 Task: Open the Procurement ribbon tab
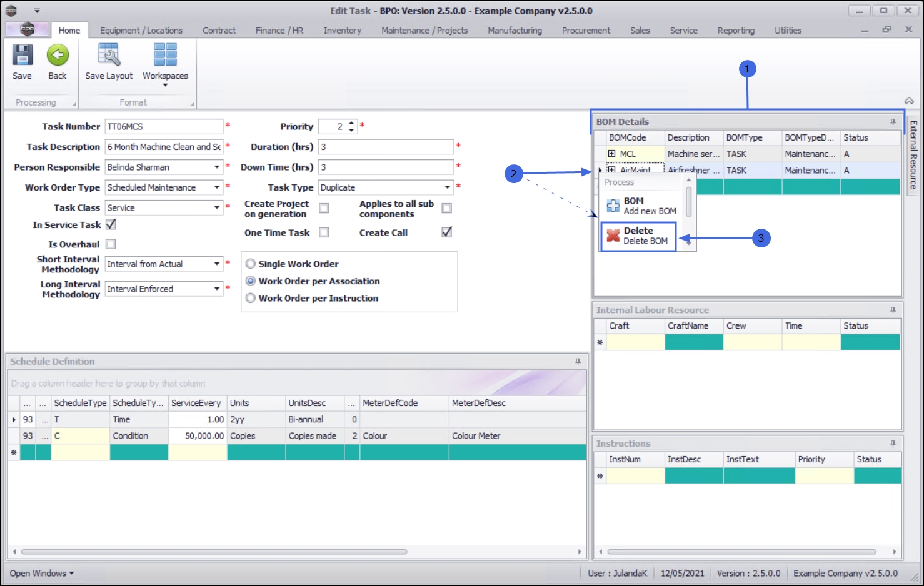pos(586,31)
